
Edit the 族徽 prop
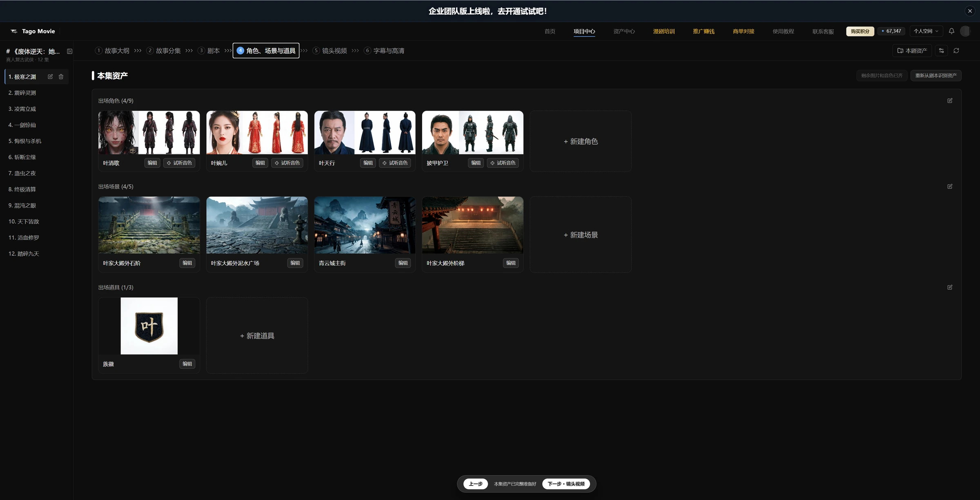[187, 364]
